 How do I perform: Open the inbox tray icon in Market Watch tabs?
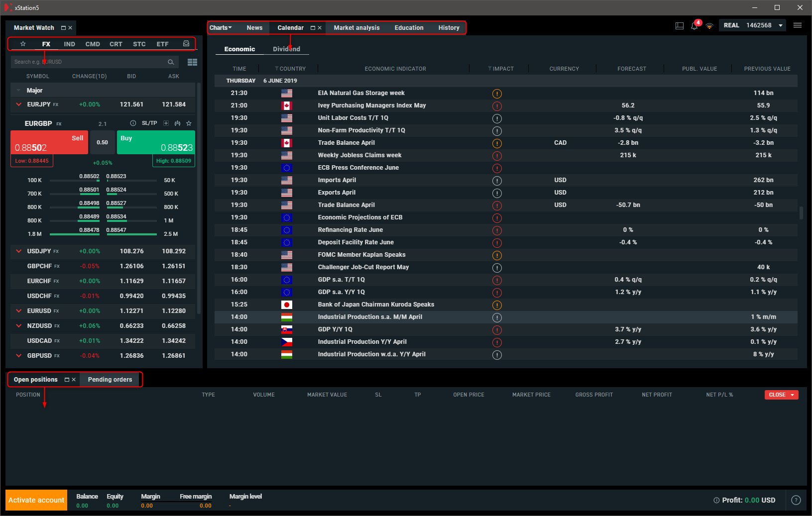point(186,44)
